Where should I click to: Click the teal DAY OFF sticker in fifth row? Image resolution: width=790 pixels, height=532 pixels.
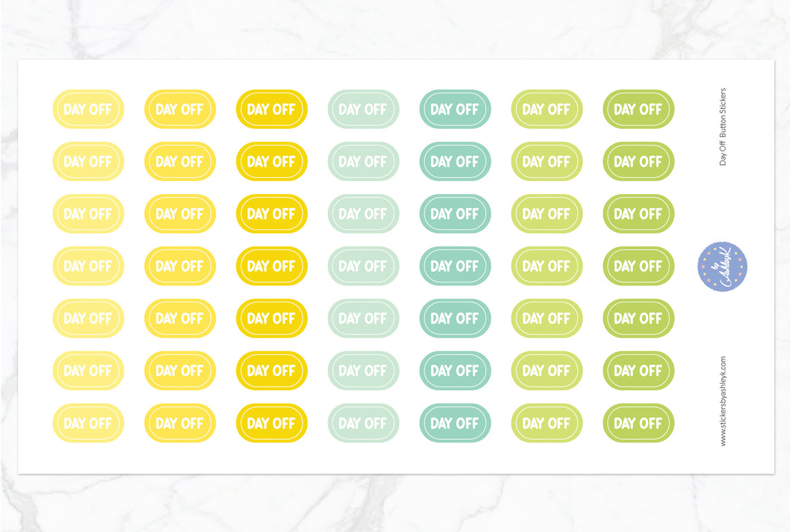pos(455,319)
